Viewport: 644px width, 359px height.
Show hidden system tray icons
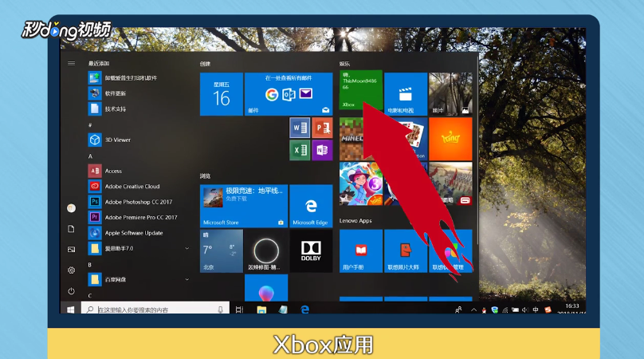point(473,310)
